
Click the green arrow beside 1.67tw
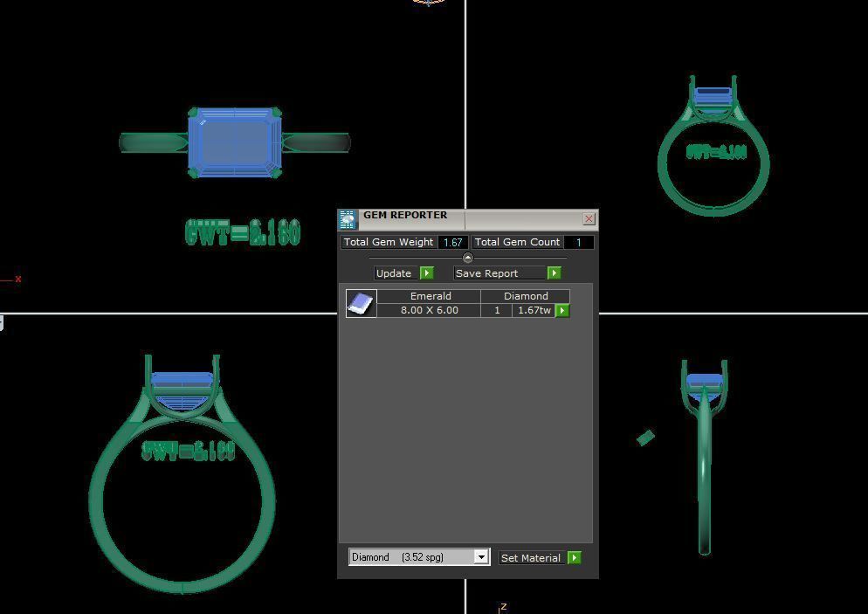click(562, 311)
